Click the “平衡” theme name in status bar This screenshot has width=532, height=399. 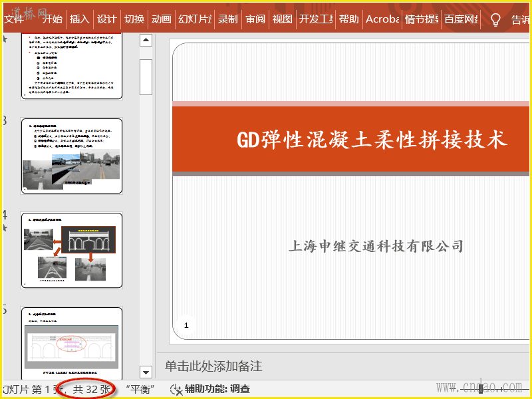(140, 389)
